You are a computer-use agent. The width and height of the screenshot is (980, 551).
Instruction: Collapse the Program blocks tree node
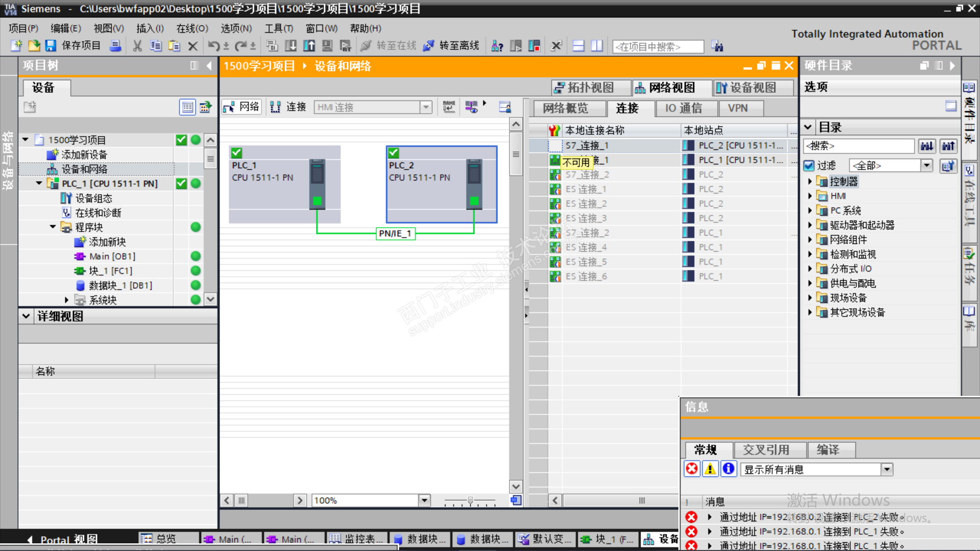pyautogui.click(x=53, y=227)
